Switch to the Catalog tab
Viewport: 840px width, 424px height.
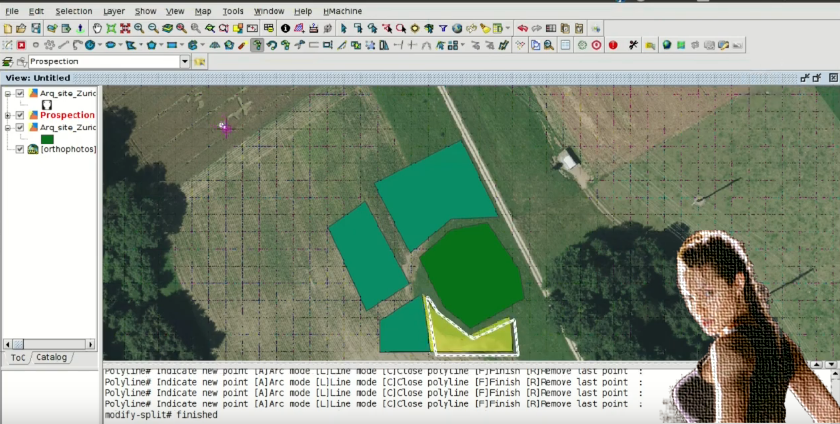(51, 357)
